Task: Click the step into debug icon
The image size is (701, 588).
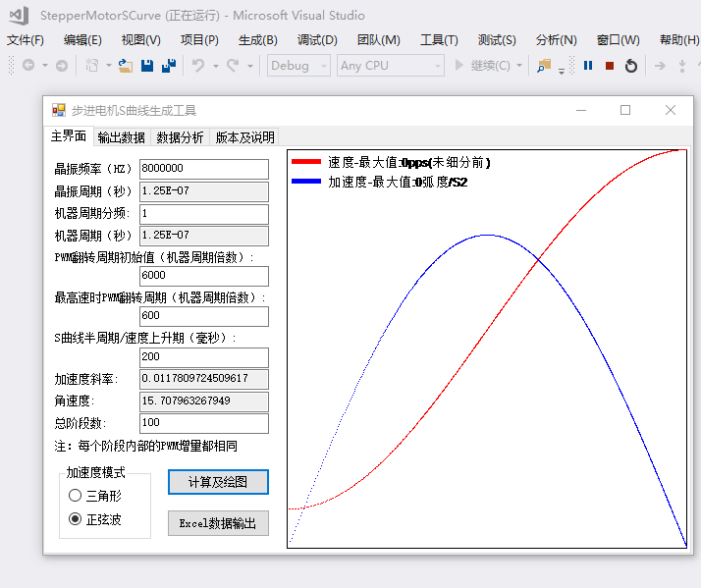Action: 682,66
